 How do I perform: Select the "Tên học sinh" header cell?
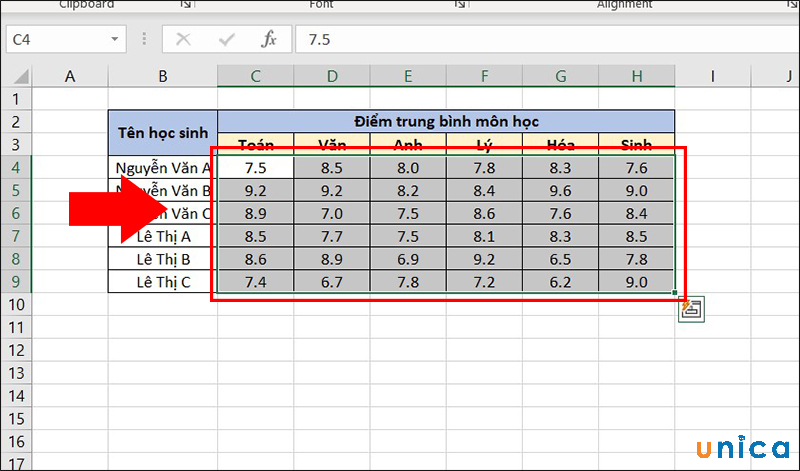pos(163,132)
